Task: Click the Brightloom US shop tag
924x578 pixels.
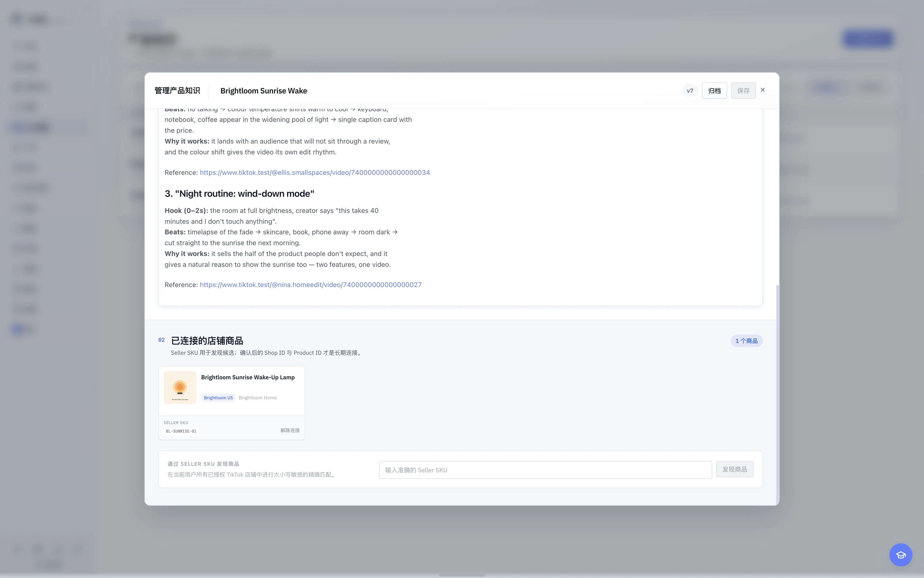Action: click(x=218, y=398)
